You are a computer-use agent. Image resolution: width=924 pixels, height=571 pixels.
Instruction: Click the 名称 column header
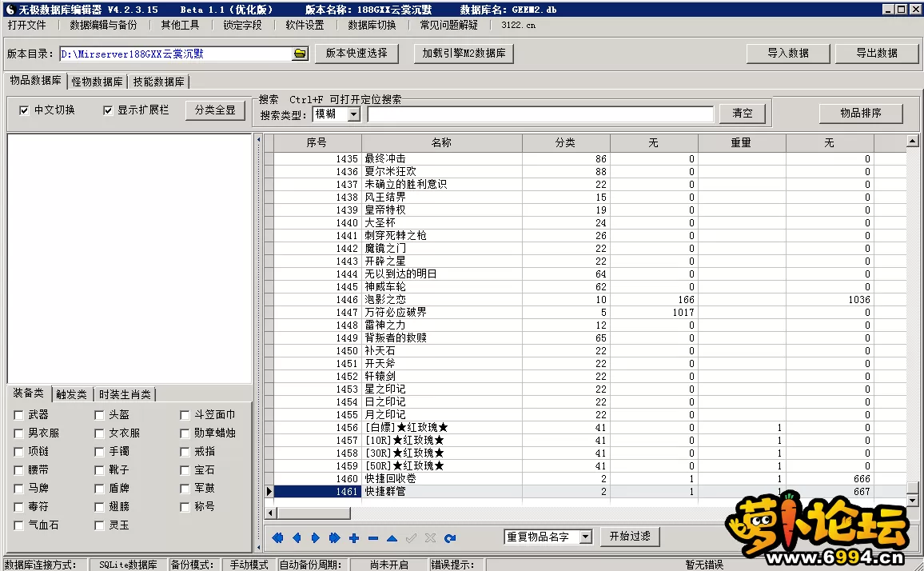click(441, 142)
